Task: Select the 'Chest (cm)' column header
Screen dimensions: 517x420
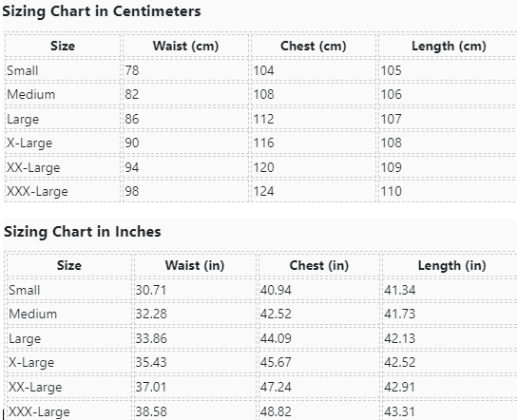Action: coord(314,47)
